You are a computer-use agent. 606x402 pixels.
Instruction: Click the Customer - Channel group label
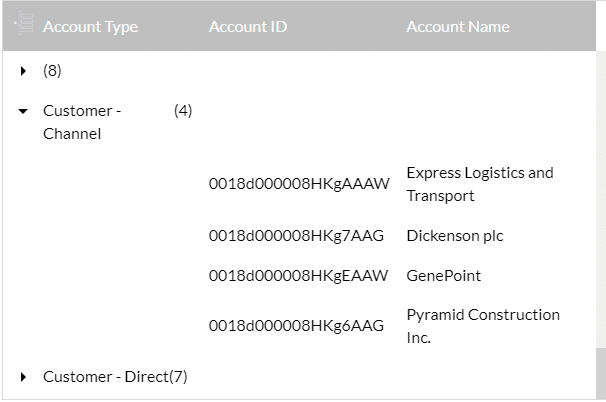tap(82, 122)
